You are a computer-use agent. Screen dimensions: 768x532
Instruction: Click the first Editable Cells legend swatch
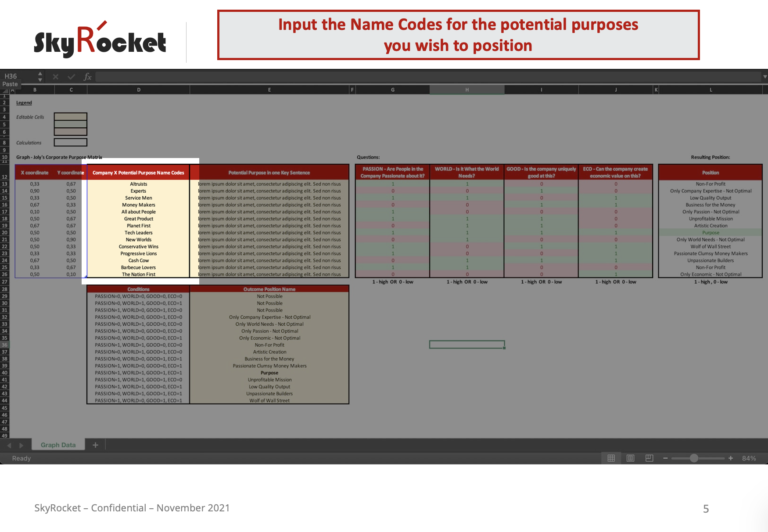coord(71,116)
